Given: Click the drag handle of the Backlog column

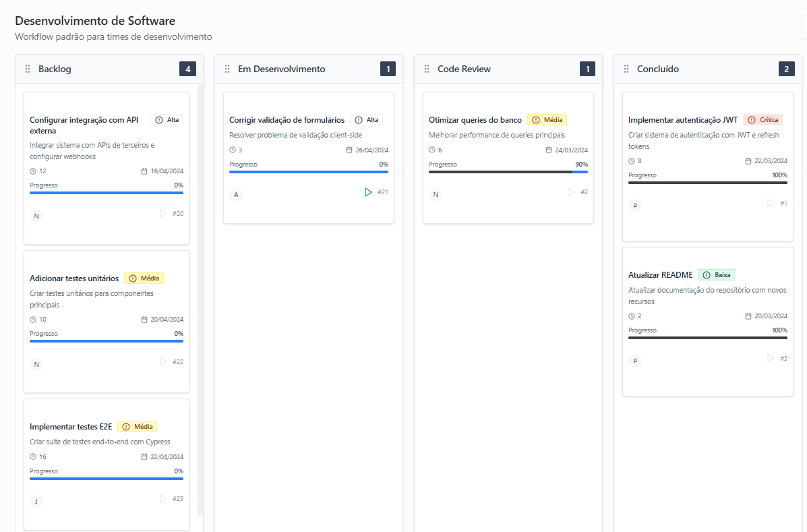Looking at the screenshot, I should point(27,69).
